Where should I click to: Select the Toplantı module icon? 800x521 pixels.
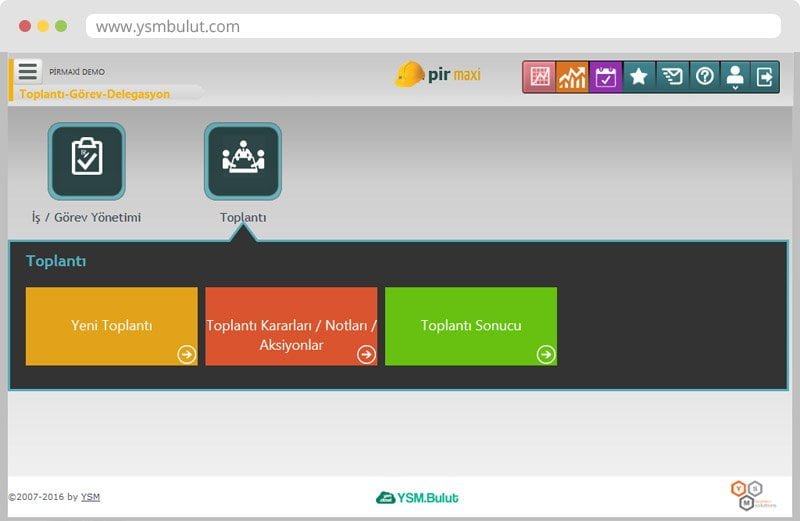[x=243, y=162]
